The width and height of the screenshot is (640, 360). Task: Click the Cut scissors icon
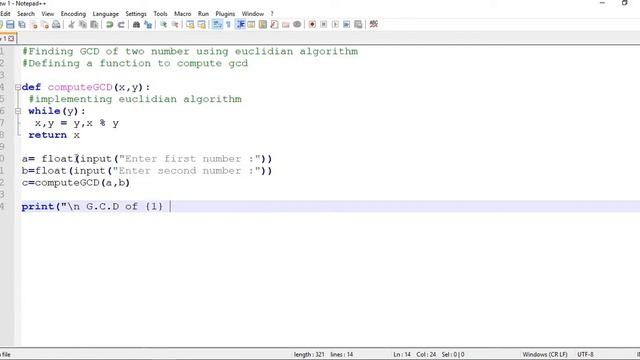click(71, 24)
